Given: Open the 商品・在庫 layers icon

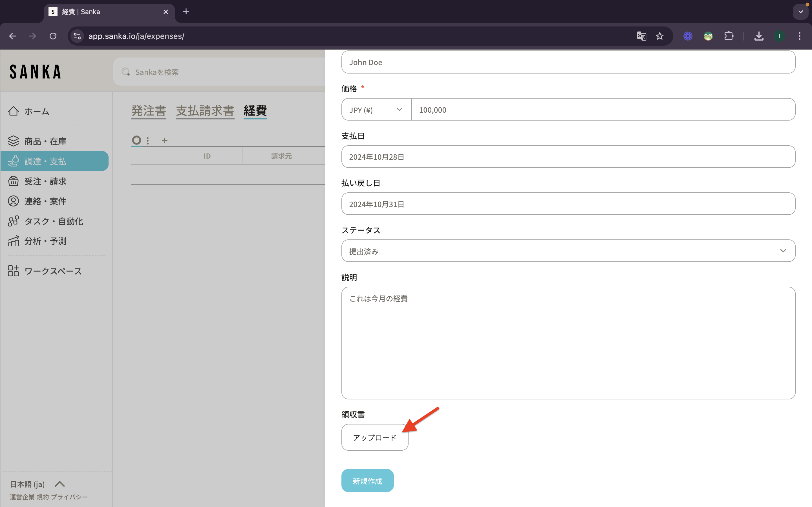Looking at the screenshot, I should click(x=14, y=141).
